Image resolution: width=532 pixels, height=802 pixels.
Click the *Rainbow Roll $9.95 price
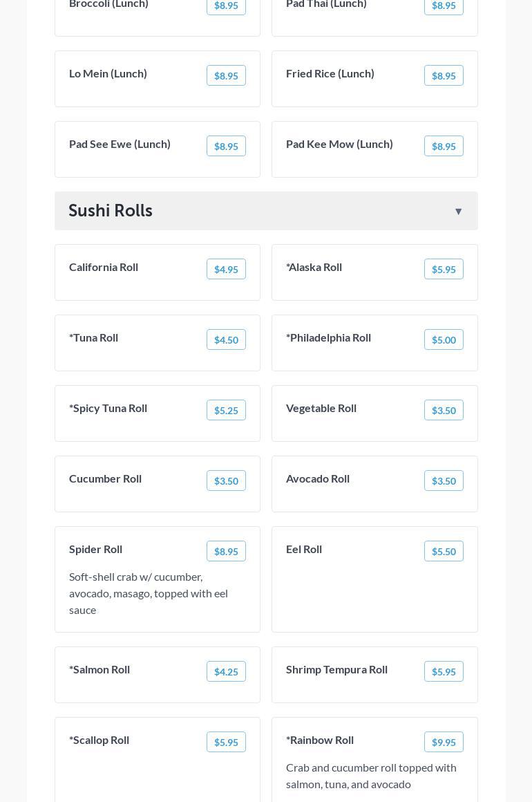coord(444,743)
